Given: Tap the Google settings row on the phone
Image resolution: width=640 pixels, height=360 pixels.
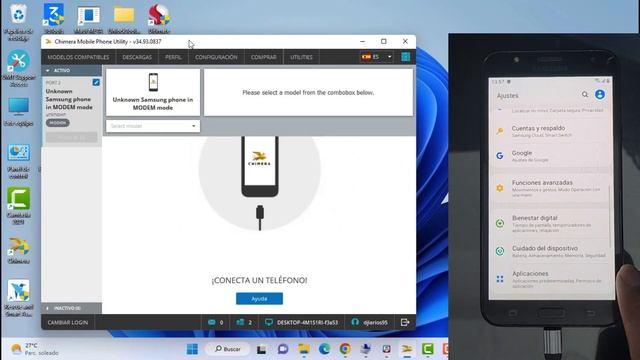Looking at the screenshot, I should click(551, 156).
